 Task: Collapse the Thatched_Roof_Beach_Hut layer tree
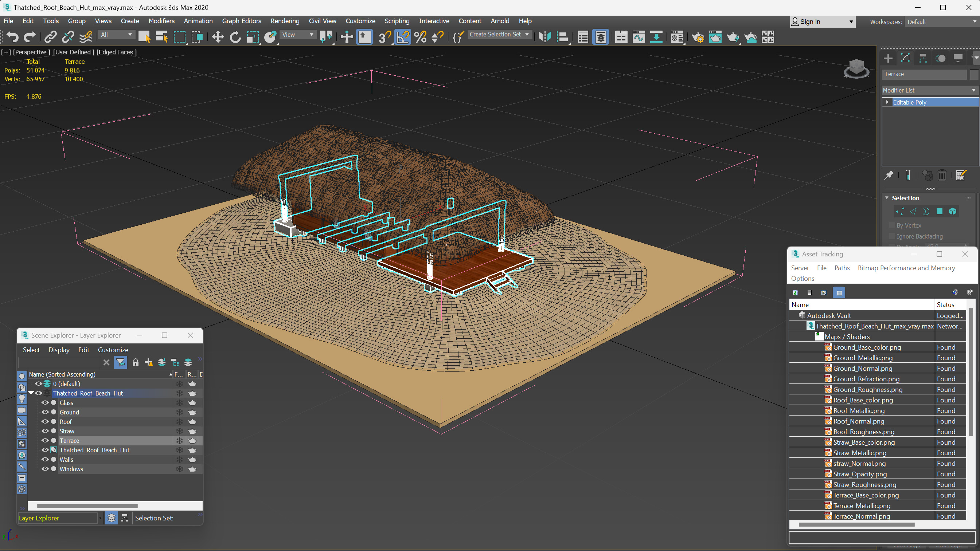pyautogui.click(x=31, y=393)
